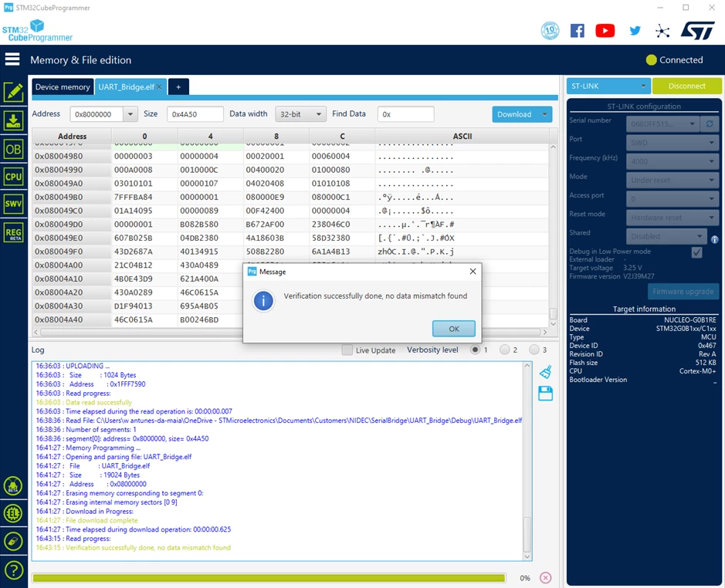Switch to the UART_Bridge.elf tab
The width and height of the screenshot is (725, 588).
point(126,87)
